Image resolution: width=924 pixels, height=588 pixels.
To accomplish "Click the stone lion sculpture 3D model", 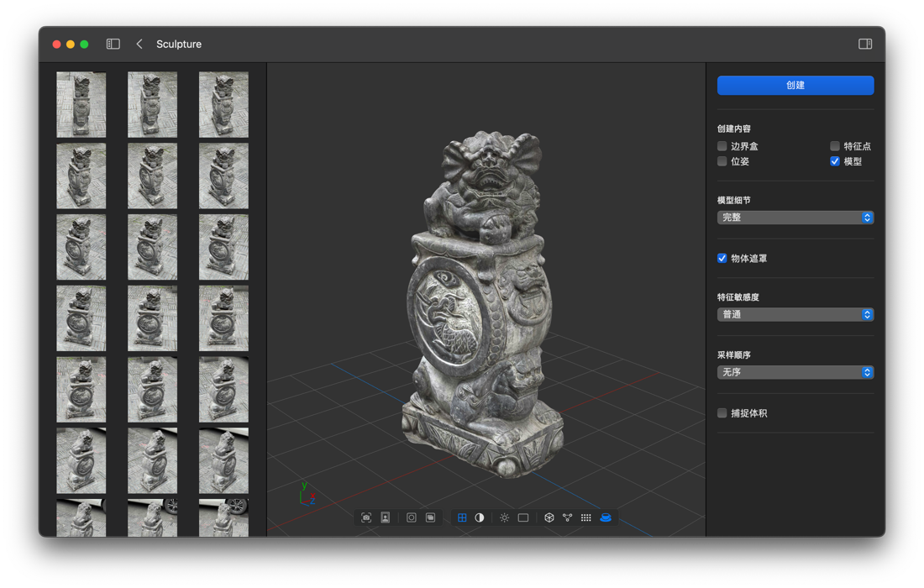I will (483, 303).
